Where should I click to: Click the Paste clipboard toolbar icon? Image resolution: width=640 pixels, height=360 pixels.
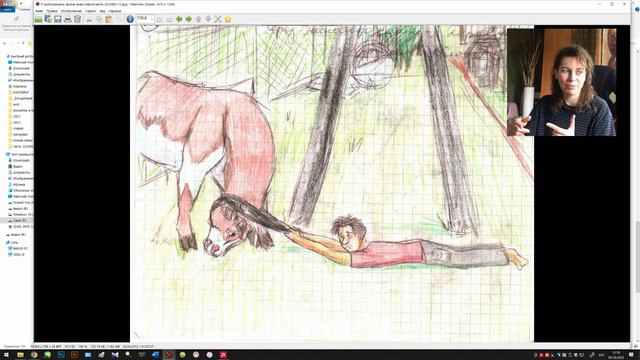pyautogui.click(x=108, y=19)
